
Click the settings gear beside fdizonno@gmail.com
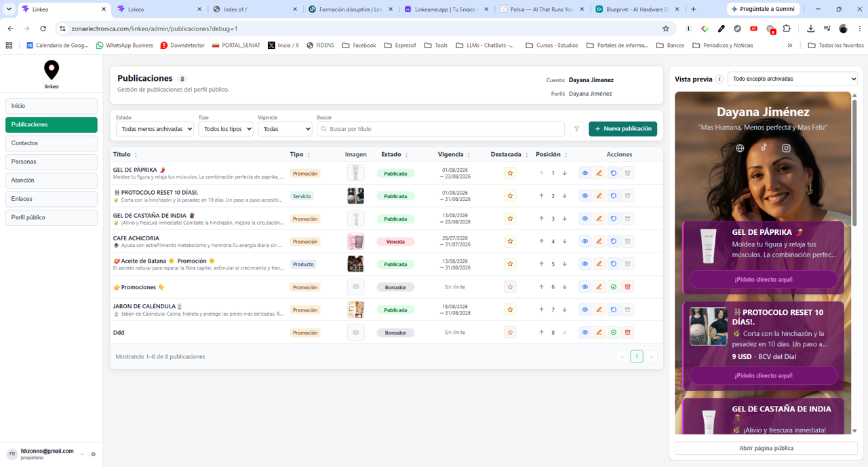click(94, 454)
